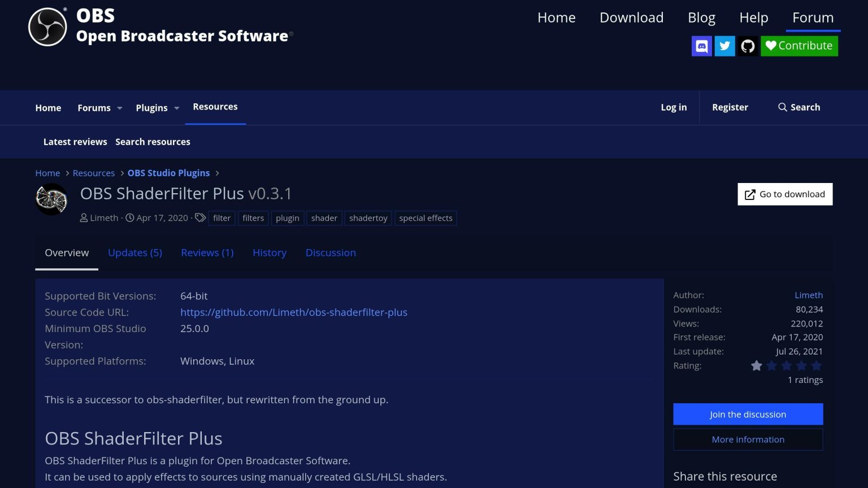Open the Discord icon link
This screenshot has width=868, height=488.
(x=701, y=46)
